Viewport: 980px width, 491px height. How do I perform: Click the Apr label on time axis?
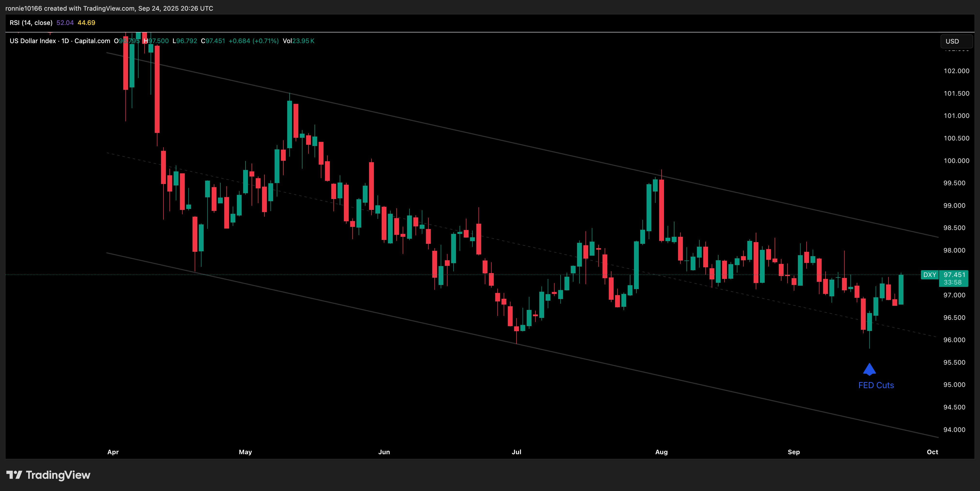tap(113, 452)
